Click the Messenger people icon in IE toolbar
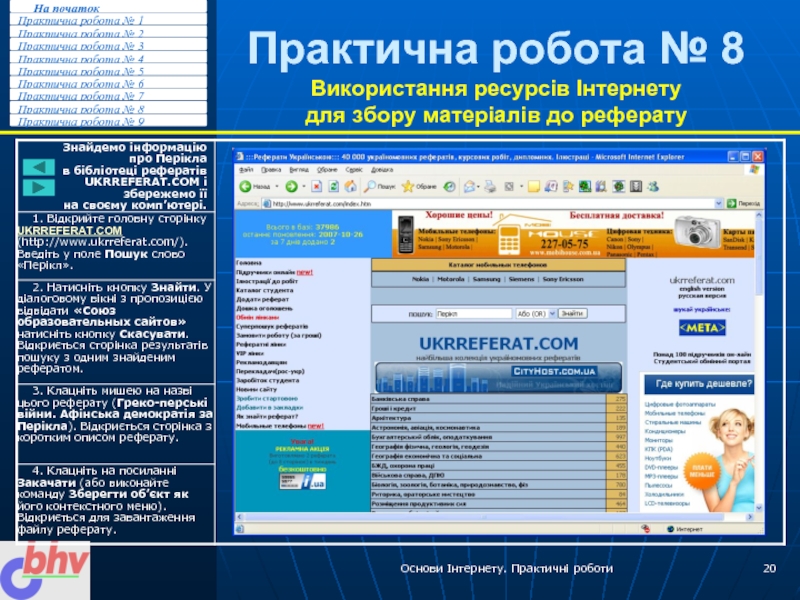The width and height of the screenshot is (800, 600). (x=653, y=187)
